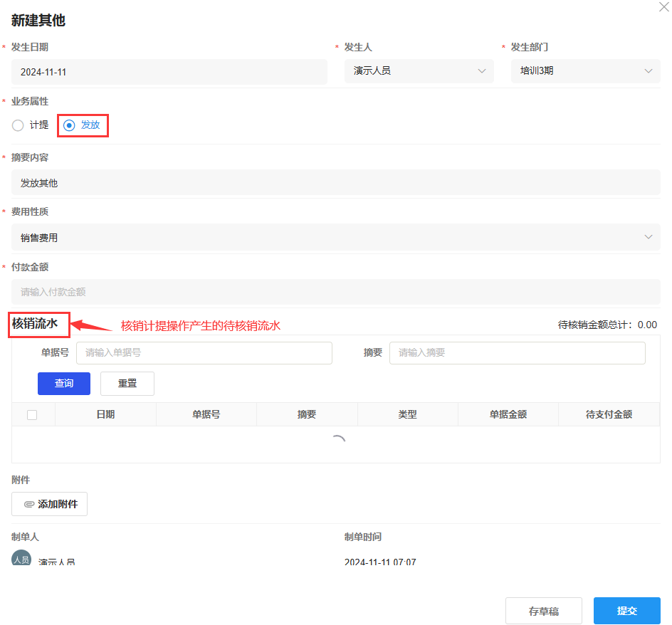Expand the 发生部门 dropdown

[x=585, y=71]
